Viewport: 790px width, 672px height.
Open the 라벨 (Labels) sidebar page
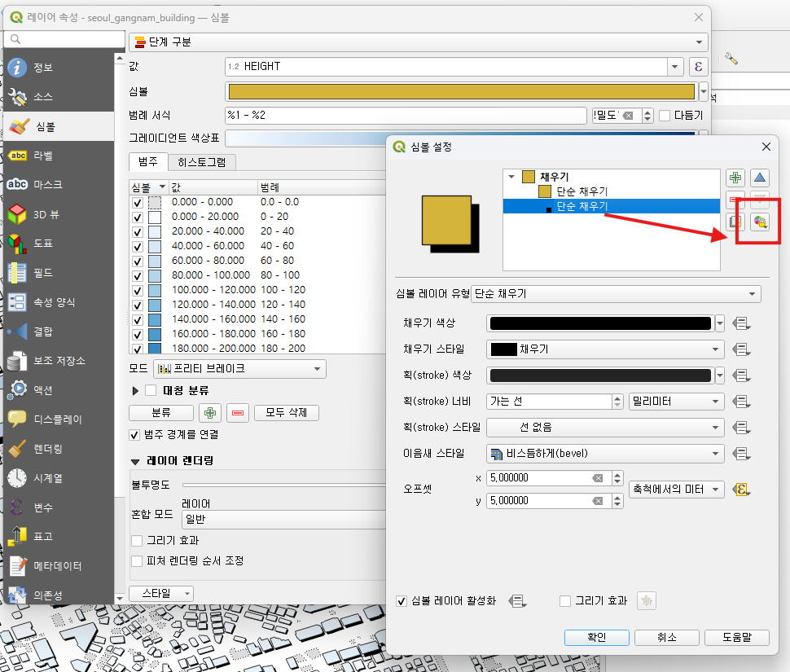59,156
